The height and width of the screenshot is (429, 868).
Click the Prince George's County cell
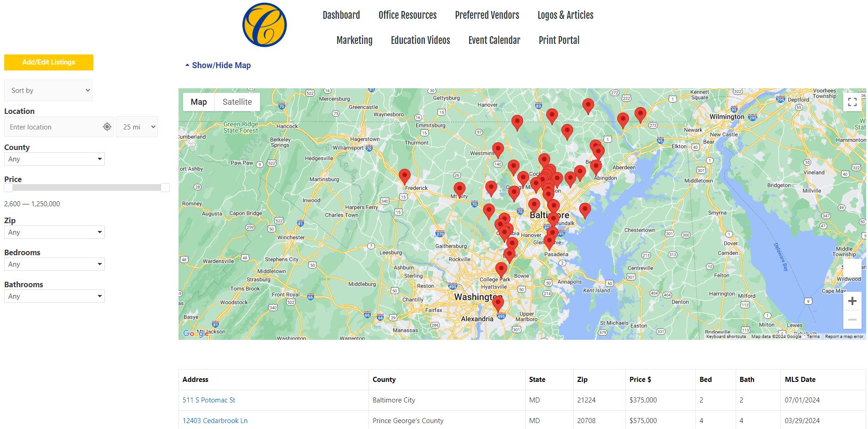tap(447, 420)
